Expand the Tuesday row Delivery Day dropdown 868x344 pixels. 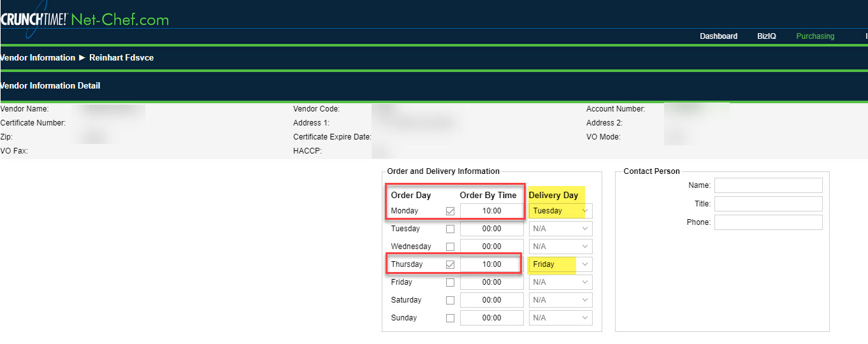point(560,229)
